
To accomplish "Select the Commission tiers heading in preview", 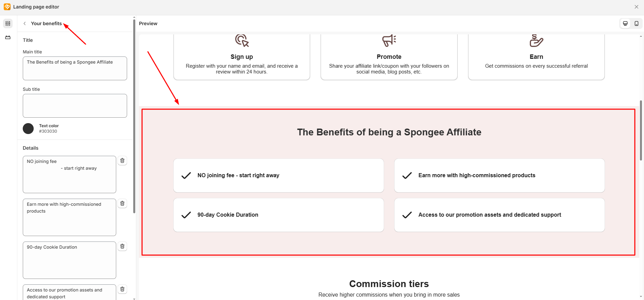I will (x=389, y=284).
